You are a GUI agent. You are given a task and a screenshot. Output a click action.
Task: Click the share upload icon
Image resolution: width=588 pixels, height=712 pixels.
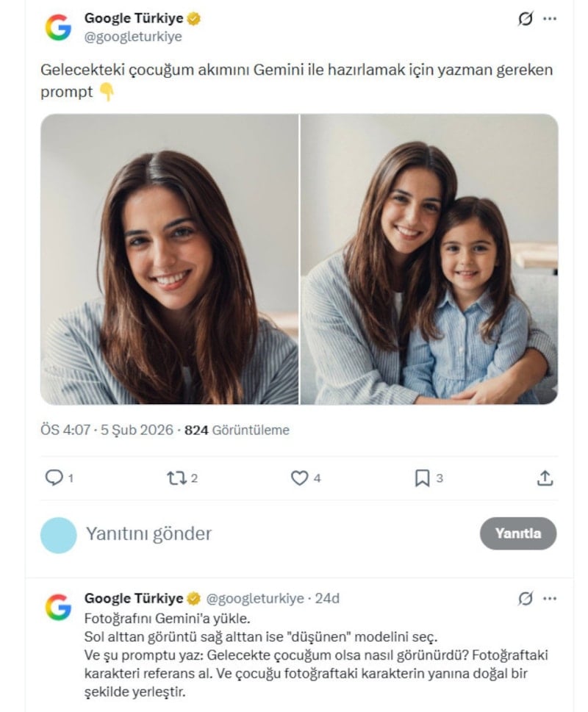(x=545, y=478)
